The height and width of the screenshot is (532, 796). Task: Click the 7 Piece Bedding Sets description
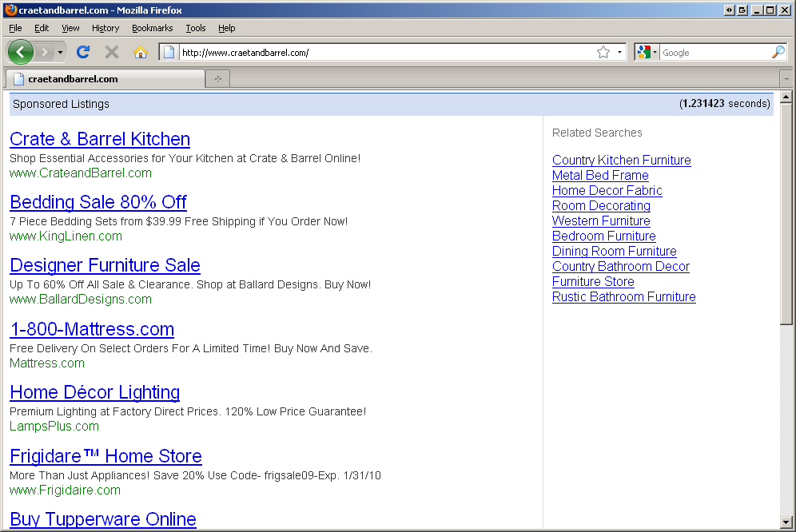pyautogui.click(x=179, y=221)
